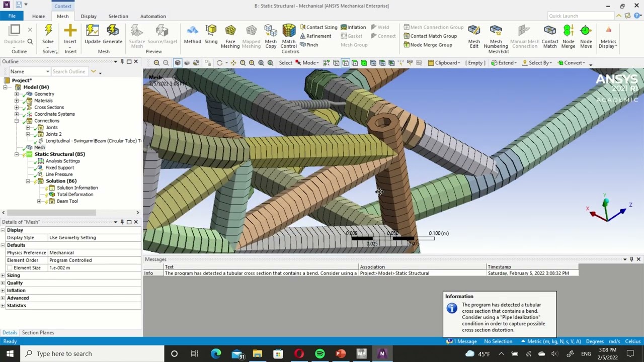Open Task View on the taskbar

[194, 353]
